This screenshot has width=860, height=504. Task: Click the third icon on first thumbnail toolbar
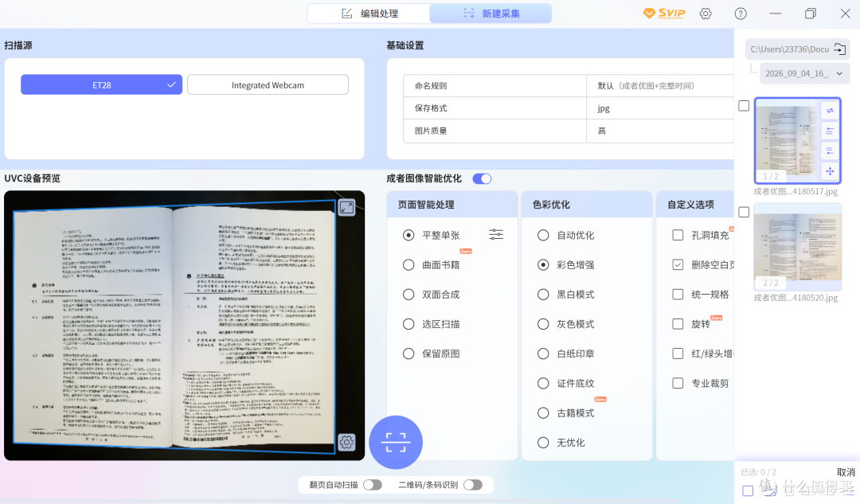click(830, 150)
